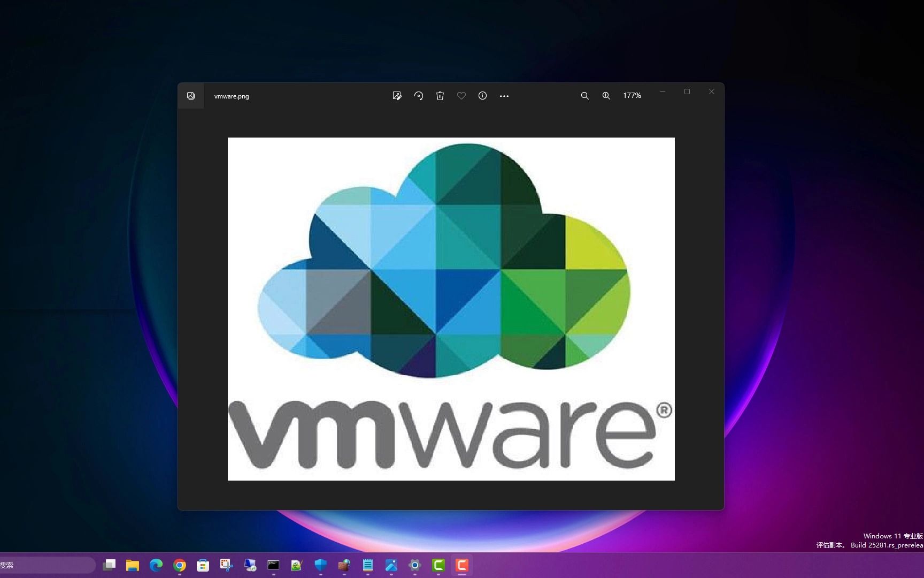
Task: Minimize the Photos window
Action: [x=663, y=92]
